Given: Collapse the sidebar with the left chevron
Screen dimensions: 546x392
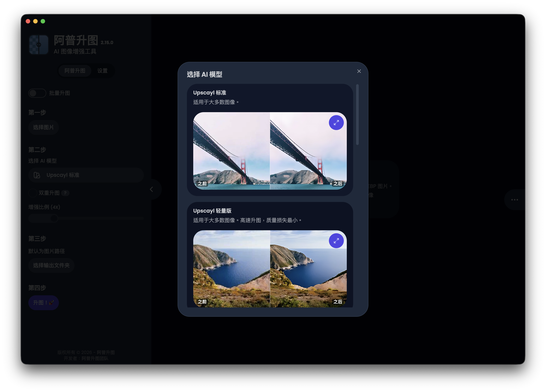Looking at the screenshot, I should pyautogui.click(x=152, y=189).
